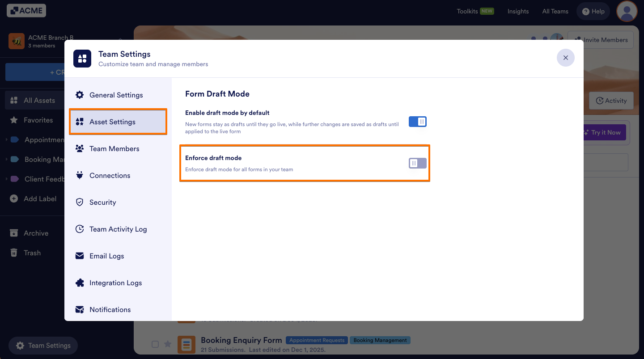Click the Favorites star icon in sidebar
644x359 pixels.
(14, 120)
